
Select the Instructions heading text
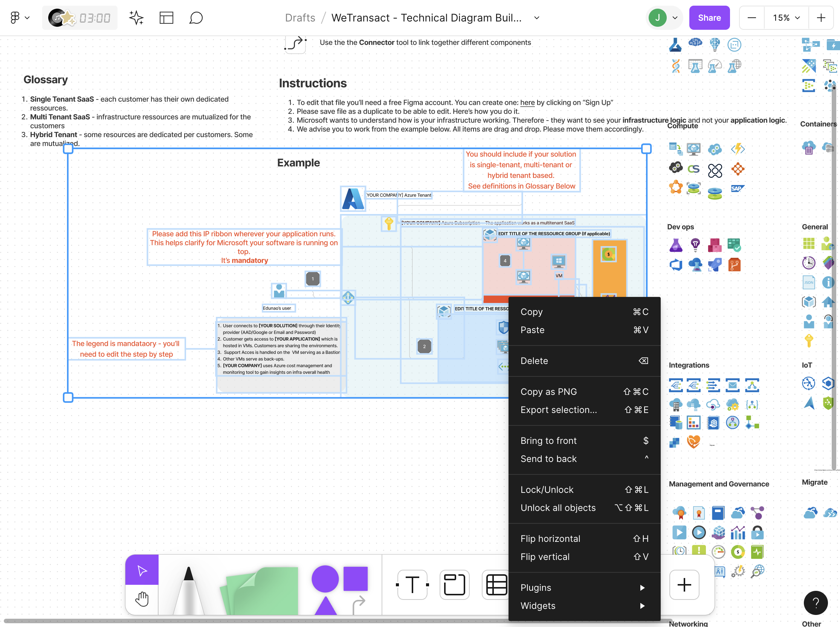click(x=313, y=83)
